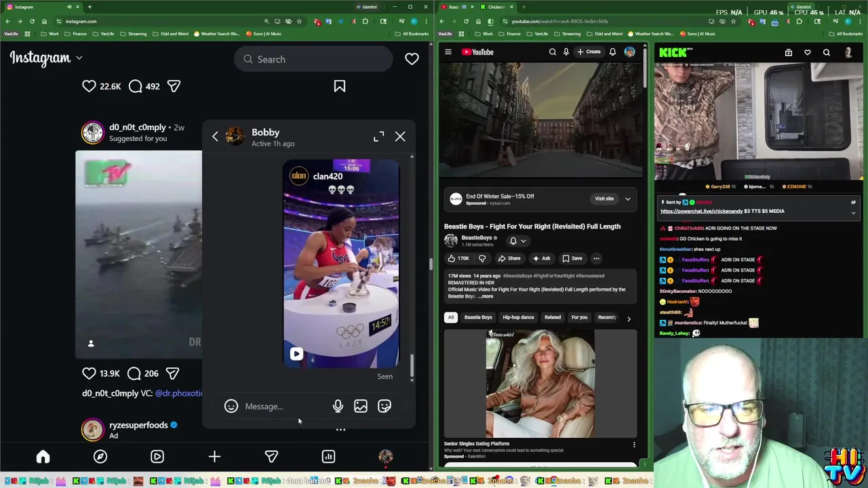Select the Hip-hop dance filter chip
Viewport: 868px width, 488px height.
(x=518, y=317)
